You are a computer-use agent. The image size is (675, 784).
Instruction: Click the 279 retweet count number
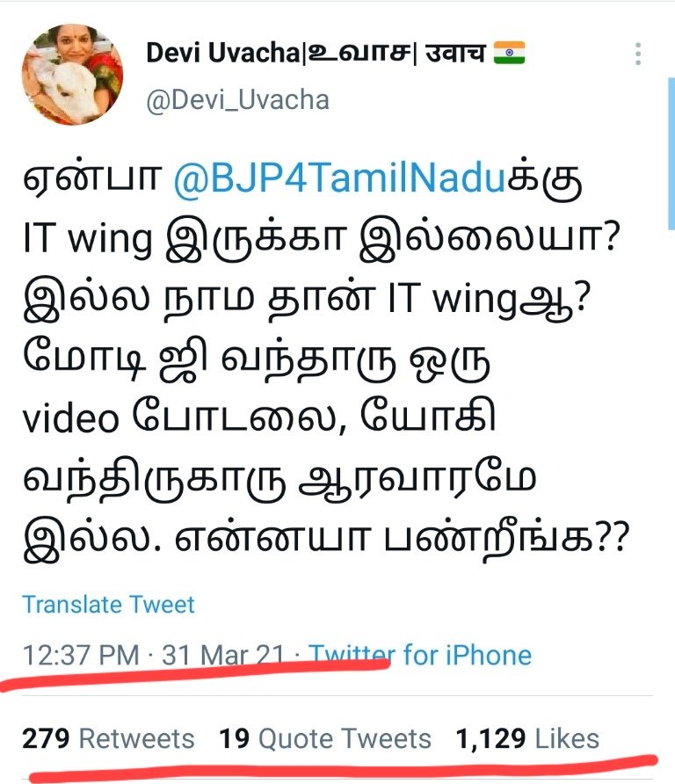(x=46, y=738)
